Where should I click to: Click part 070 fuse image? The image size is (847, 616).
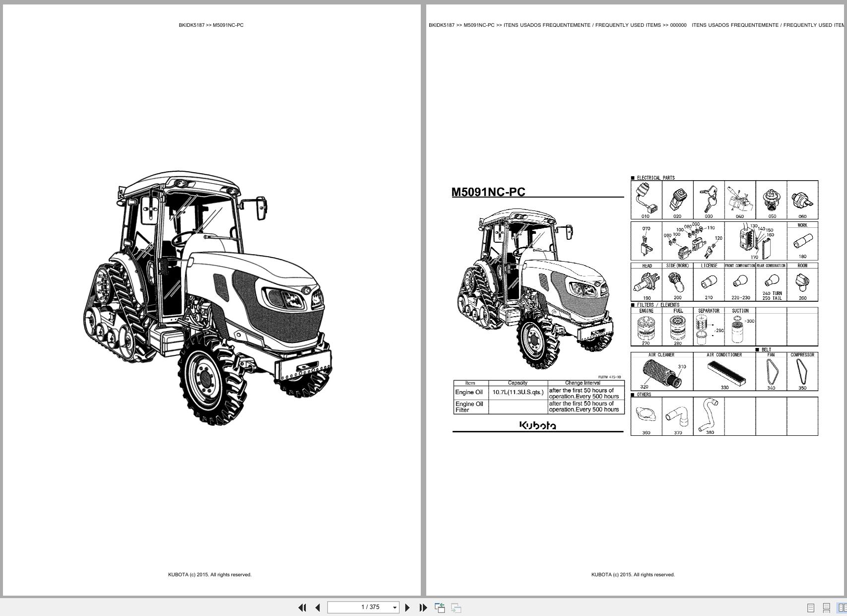coord(646,245)
